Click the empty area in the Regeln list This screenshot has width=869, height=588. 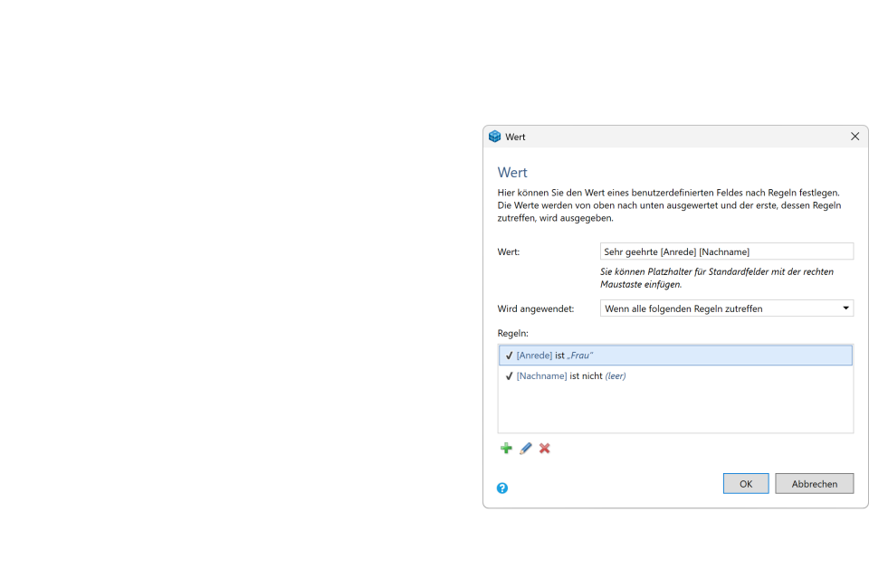675,409
